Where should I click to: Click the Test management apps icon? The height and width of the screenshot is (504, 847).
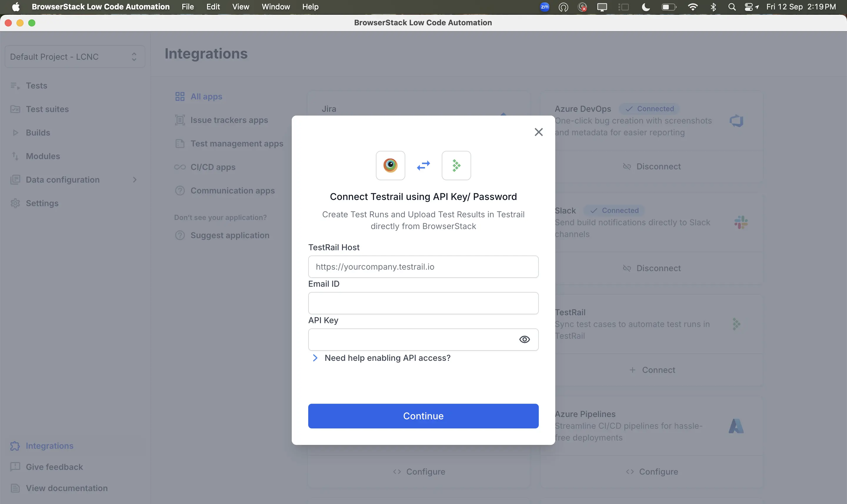click(x=180, y=143)
